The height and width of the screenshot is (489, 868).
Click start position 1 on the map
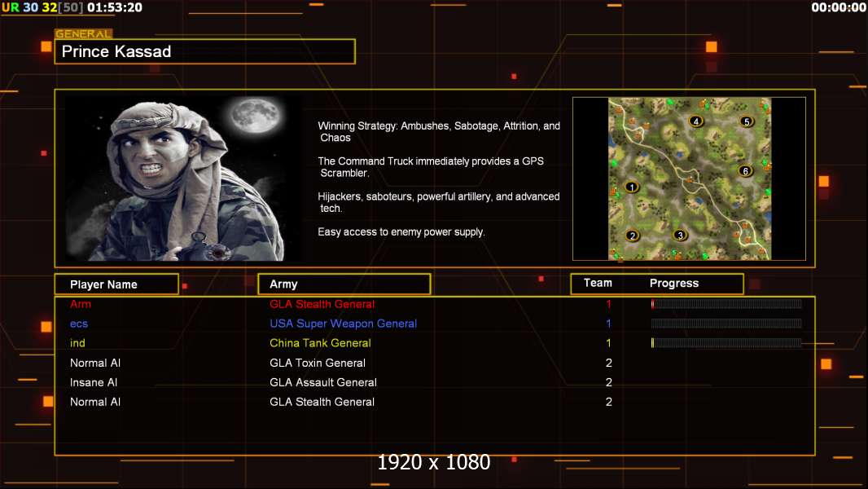point(632,187)
